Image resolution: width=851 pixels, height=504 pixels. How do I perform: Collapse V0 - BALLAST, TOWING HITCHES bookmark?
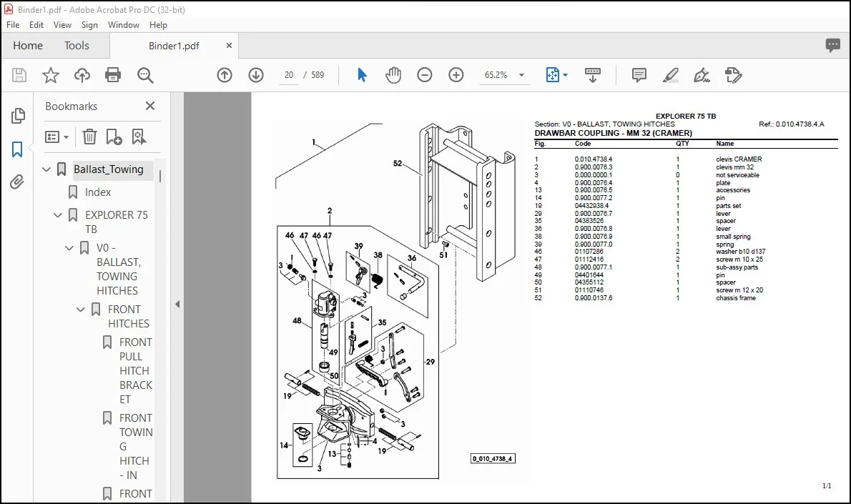coord(69,248)
